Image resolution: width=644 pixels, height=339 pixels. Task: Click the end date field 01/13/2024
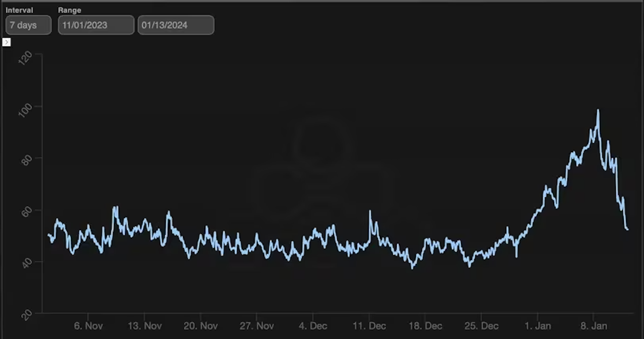(176, 25)
